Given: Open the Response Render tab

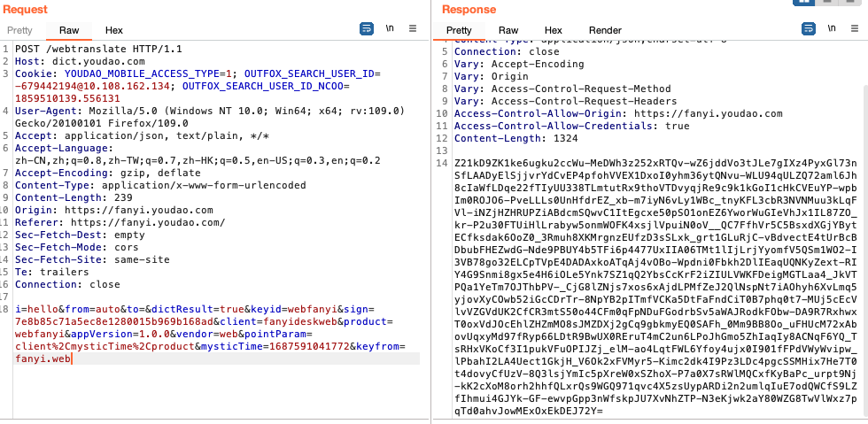Looking at the screenshot, I should 605,30.
